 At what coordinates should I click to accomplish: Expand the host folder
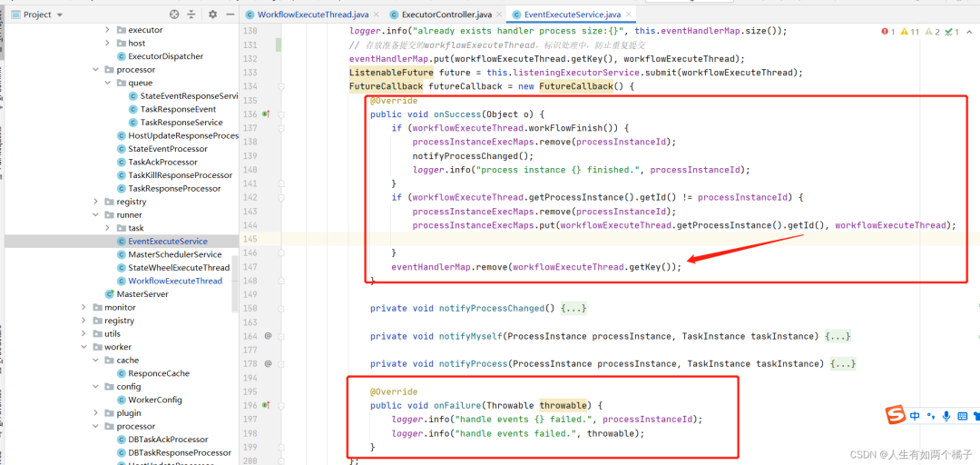point(107,44)
